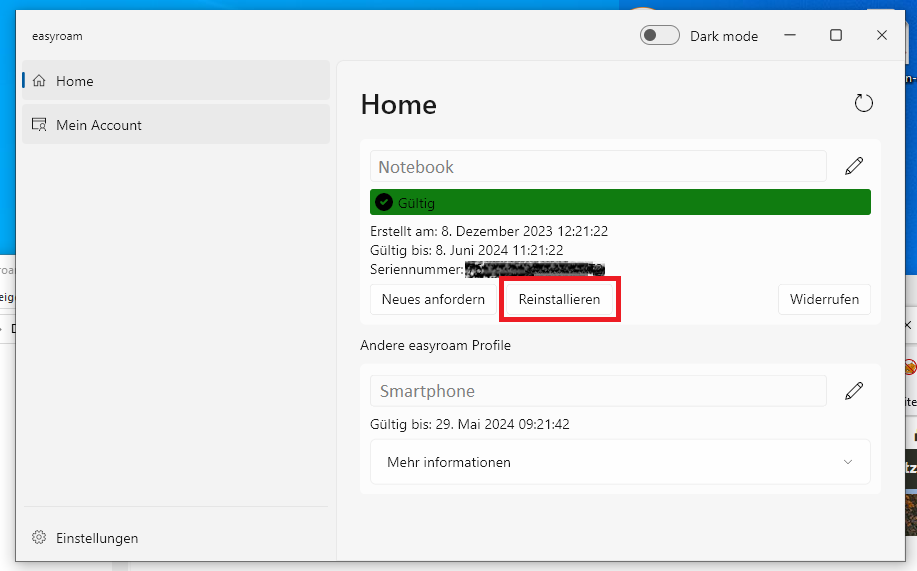This screenshot has width=917, height=571.
Task: Click the easyroam window title text
Action: tap(57, 36)
